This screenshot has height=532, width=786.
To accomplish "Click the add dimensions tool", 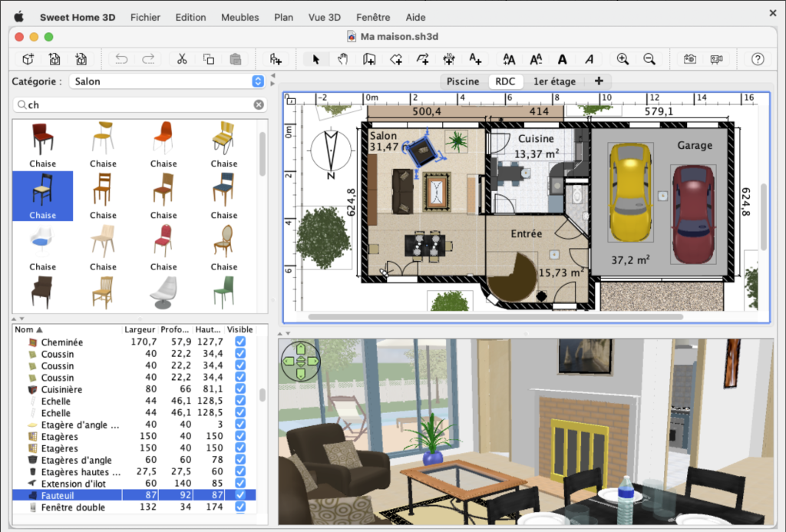I will (449, 59).
